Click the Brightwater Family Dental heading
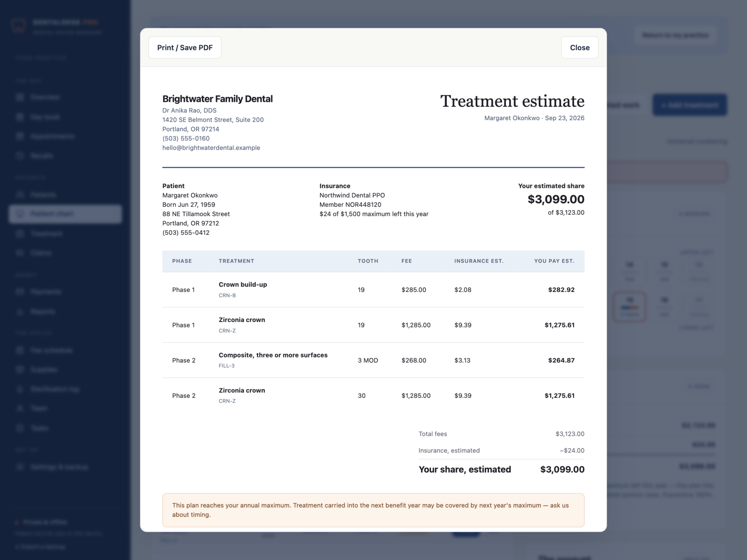Screen dimensions: 747x560 point(217,99)
